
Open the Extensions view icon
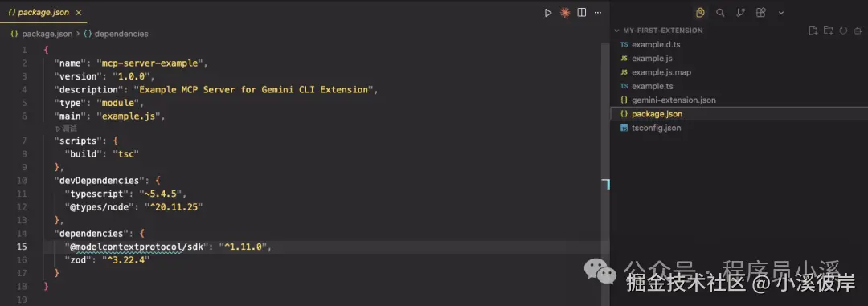click(x=761, y=13)
